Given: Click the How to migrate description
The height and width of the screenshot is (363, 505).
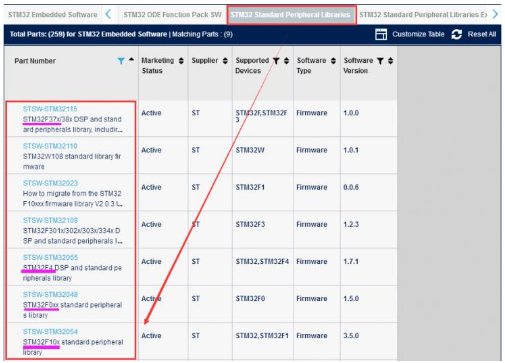Looking at the screenshot, I should coord(72,199).
